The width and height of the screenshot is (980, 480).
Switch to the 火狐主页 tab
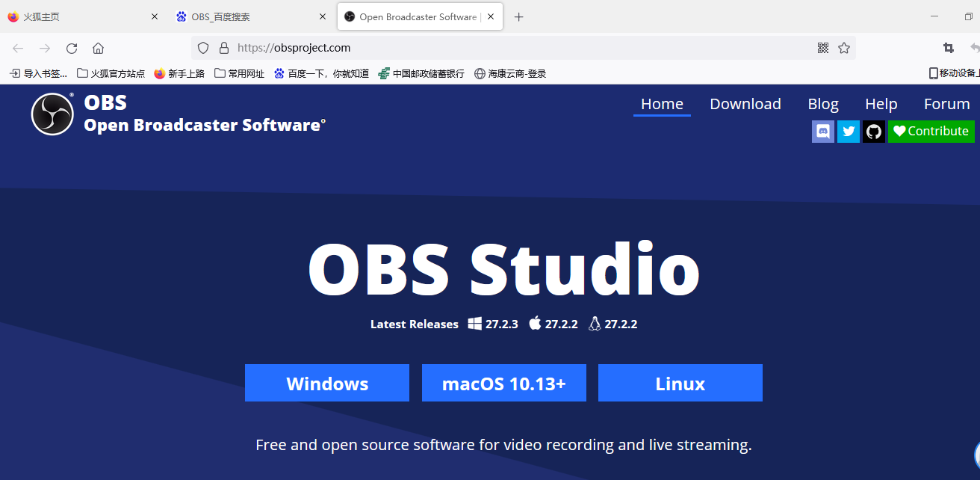tap(82, 16)
